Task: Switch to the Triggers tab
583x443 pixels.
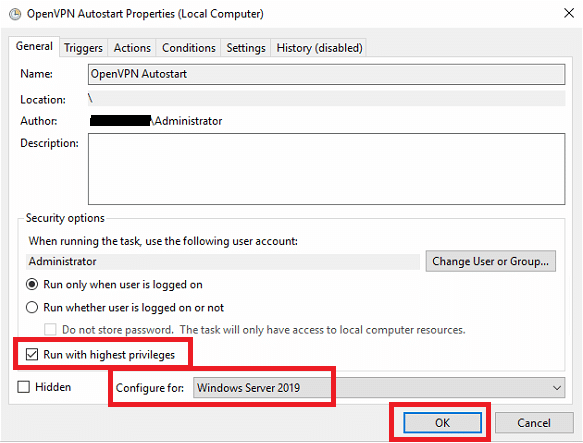Action: pyautogui.click(x=83, y=48)
